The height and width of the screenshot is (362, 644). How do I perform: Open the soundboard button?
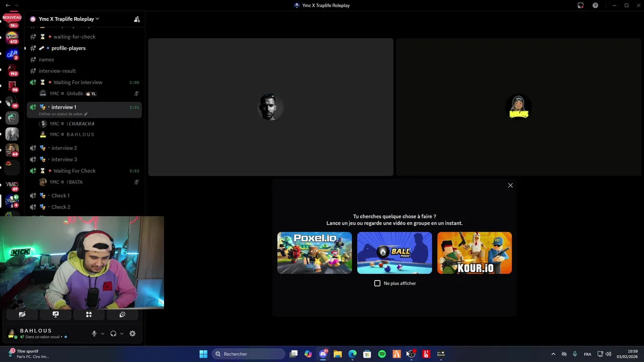pos(122,314)
